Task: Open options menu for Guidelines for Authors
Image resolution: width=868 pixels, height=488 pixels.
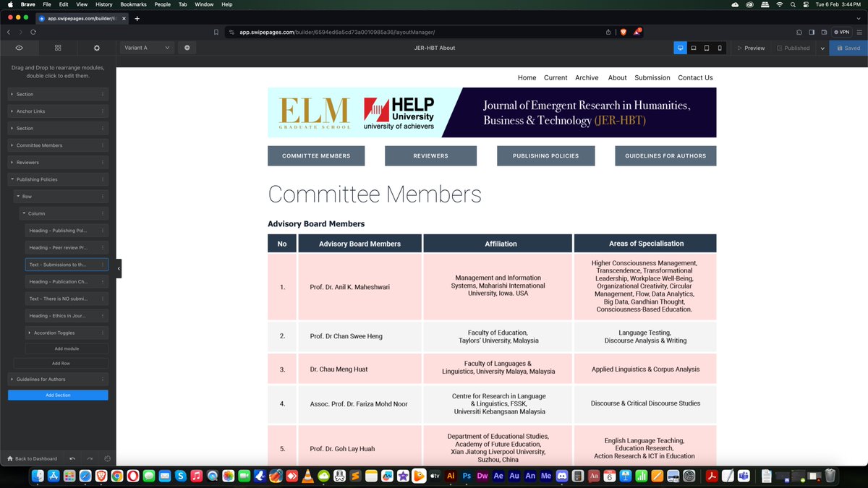Action: [103, 379]
